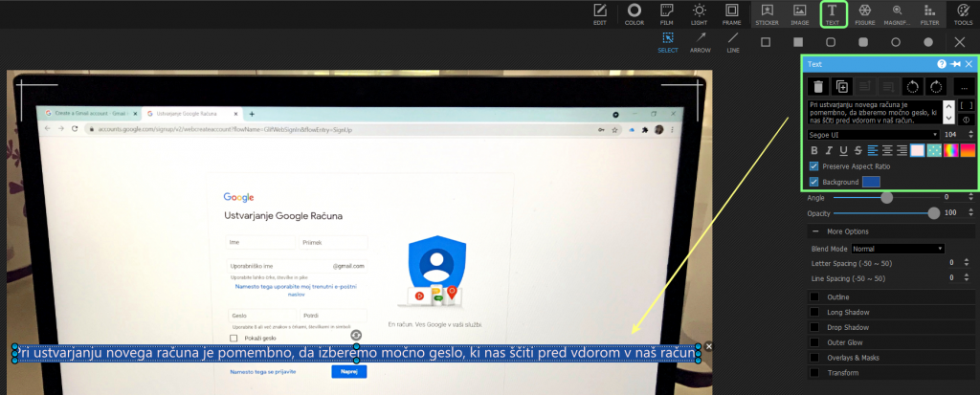Pick the outlined circle shape
The image size is (980, 395).
(x=896, y=42)
